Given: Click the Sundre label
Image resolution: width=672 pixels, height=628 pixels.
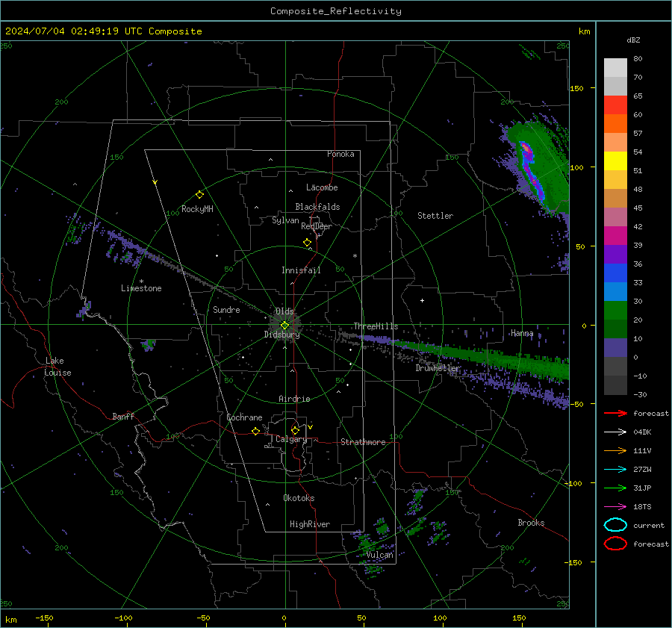Looking at the screenshot, I should pyautogui.click(x=226, y=309).
